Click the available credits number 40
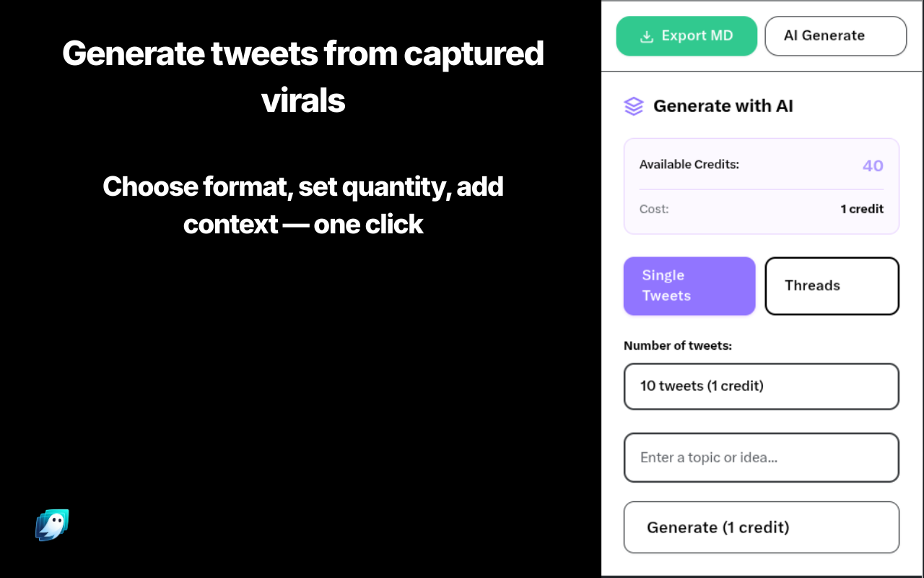Image resolution: width=924 pixels, height=578 pixels. pyautogui.click(x=873, y=166)
